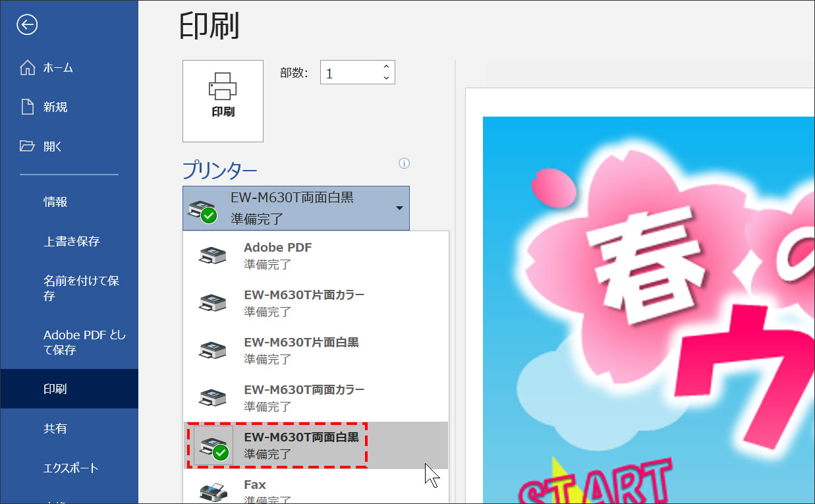Viewport: 815px width, 504px height.
Task: Click the Open folder icon
Action: tap(28, 146)
